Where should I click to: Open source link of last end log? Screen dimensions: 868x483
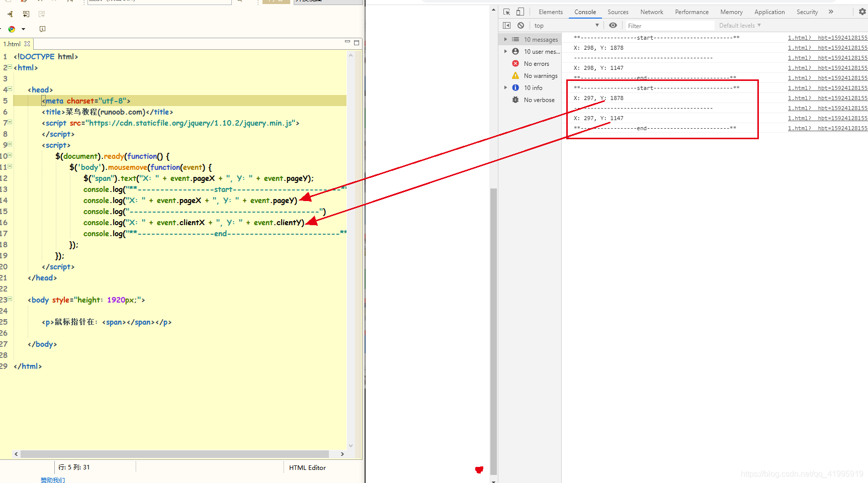click(x=827, y=128)
